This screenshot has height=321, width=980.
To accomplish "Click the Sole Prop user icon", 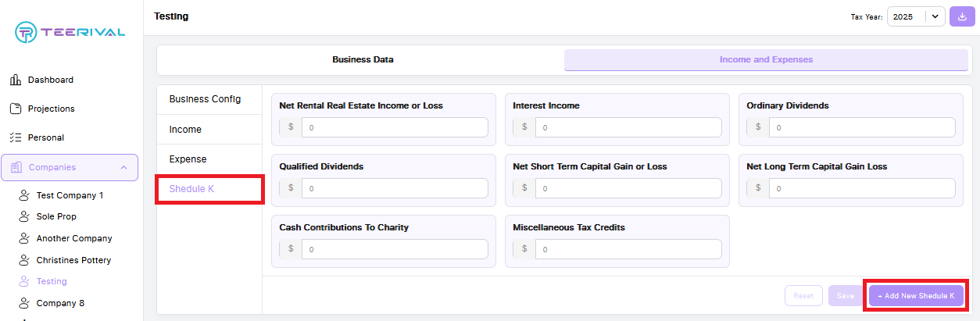I will tap(23, 216).
